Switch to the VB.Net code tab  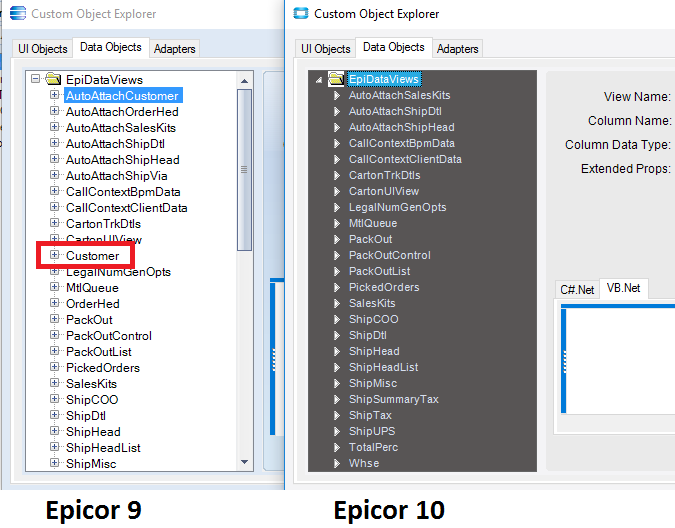pyautogui.click(x=623, y=288)
